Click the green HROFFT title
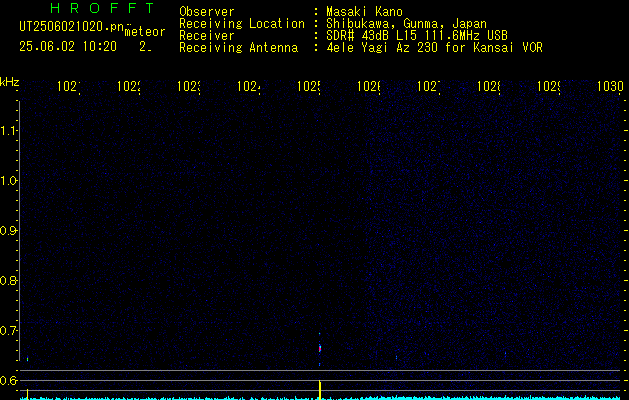Image resolution: width=629 pixels, height=400 pixels. tap(102, 8)
